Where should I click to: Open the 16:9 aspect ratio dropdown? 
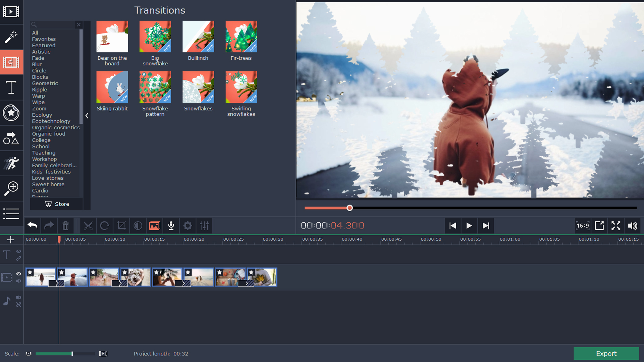click(x=583, y=226)
